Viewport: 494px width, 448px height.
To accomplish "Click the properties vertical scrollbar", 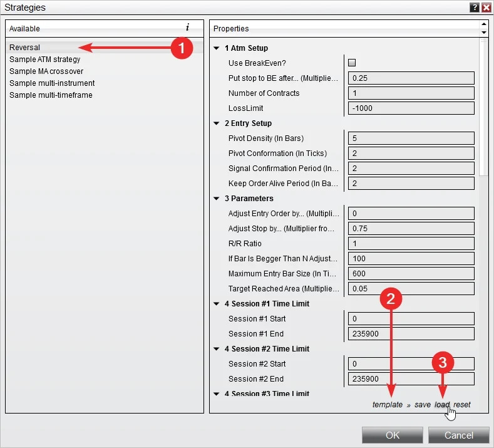I will (483, 107).
